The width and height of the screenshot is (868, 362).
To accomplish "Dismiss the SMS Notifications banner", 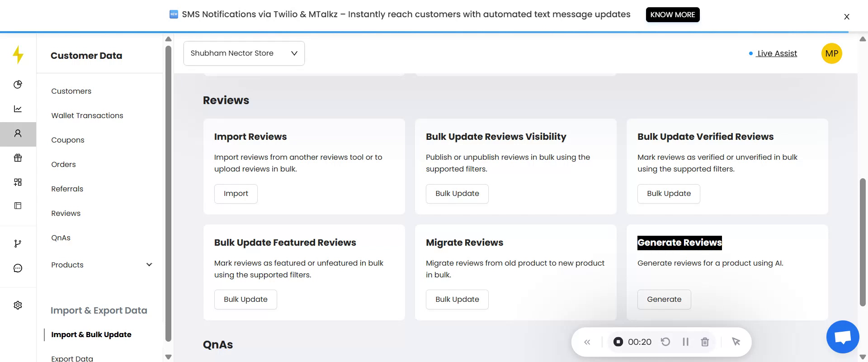I will [846, 17].
